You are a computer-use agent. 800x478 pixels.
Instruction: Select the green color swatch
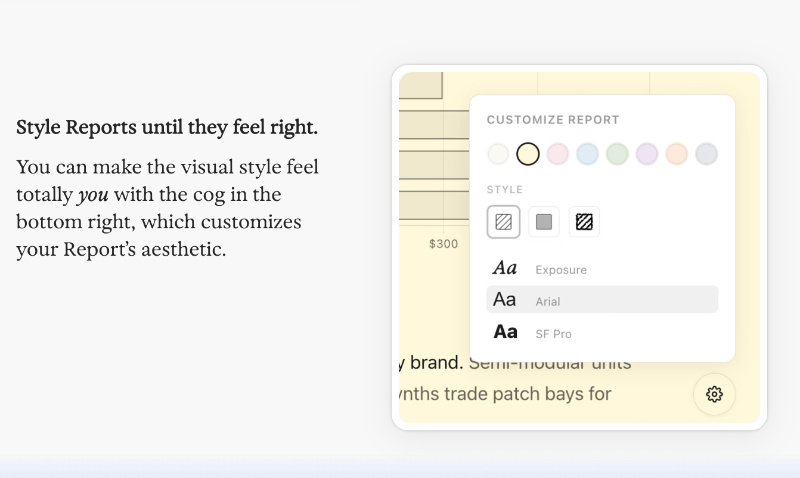coord(617,154)
